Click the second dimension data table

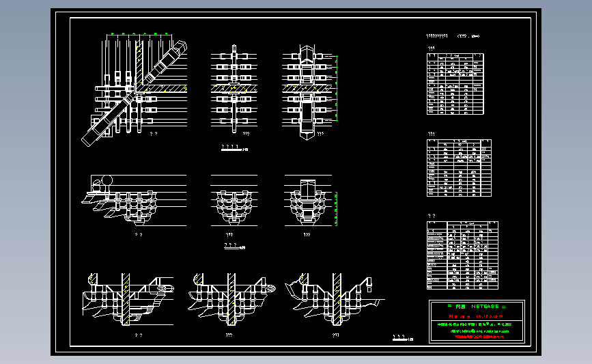click(459, 168)
